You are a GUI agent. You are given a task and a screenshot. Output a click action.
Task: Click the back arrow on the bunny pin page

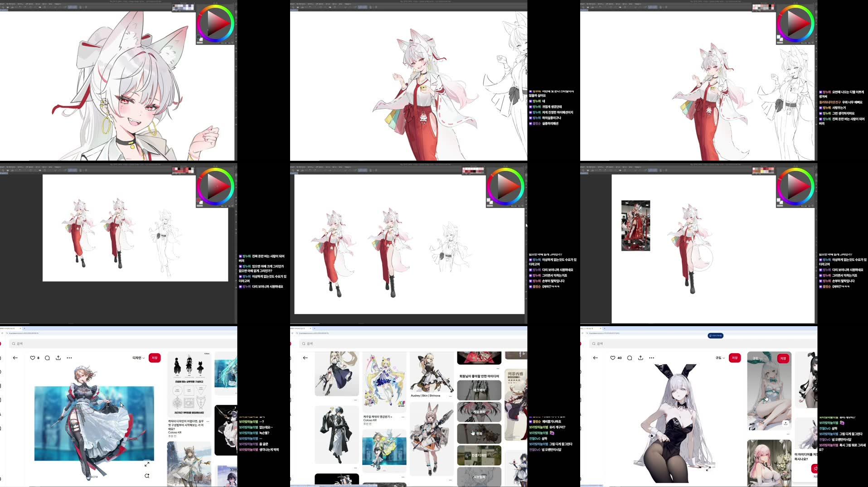(595, 358)
